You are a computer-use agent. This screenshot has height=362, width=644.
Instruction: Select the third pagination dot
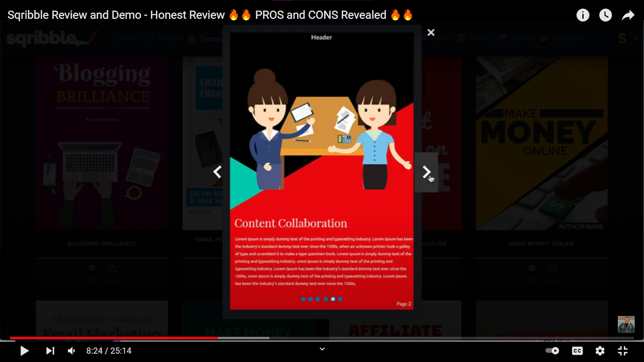(318, 299)
